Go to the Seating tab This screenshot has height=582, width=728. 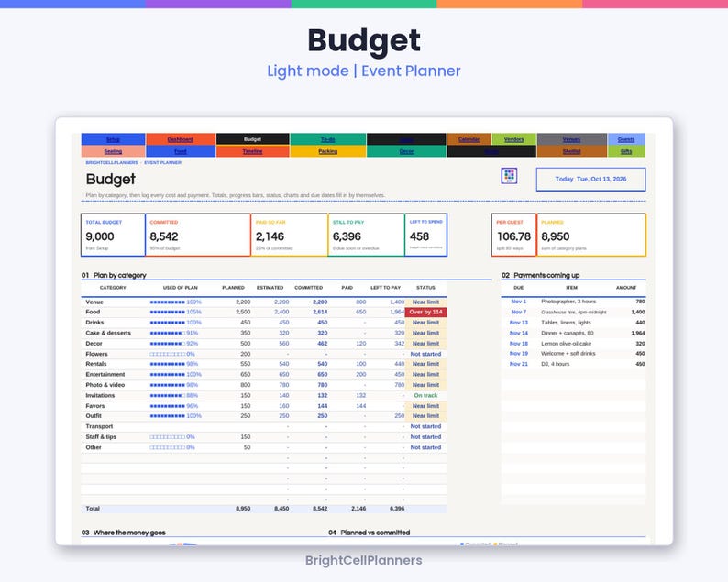(113, 151)
